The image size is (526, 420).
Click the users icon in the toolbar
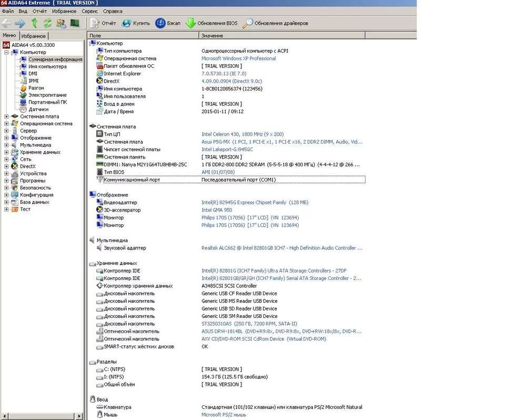[61, 23]
